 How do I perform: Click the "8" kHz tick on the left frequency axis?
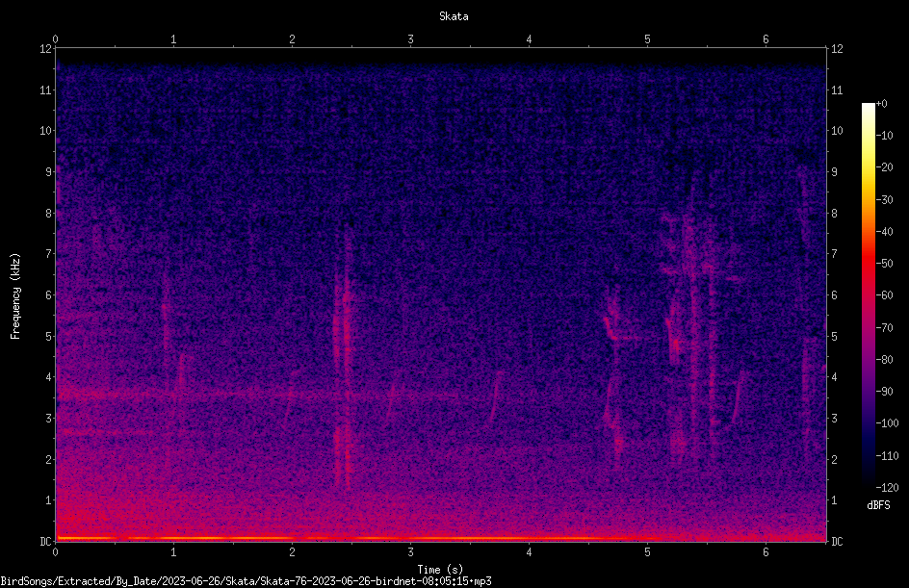coord(48,214)
